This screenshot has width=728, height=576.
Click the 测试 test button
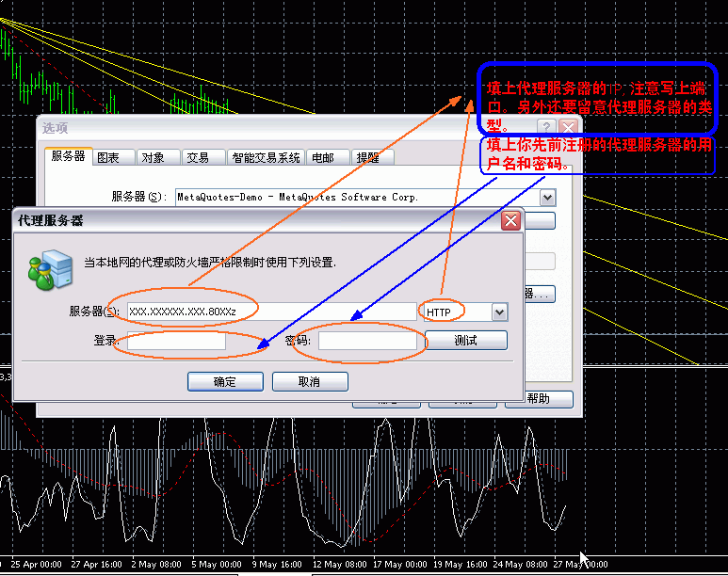point(465,340)
